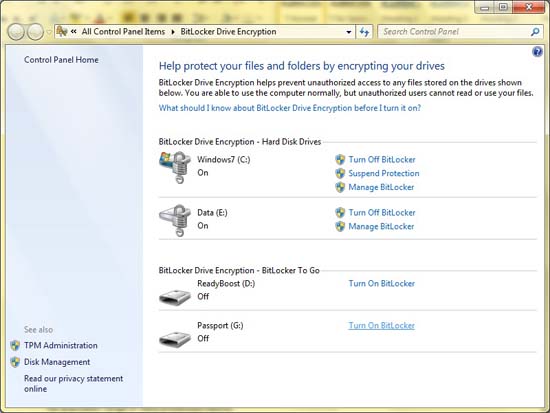Click the Windows7 (C:) locked drive icon
This screenshot has width=550, height=413.
[175, 167]
